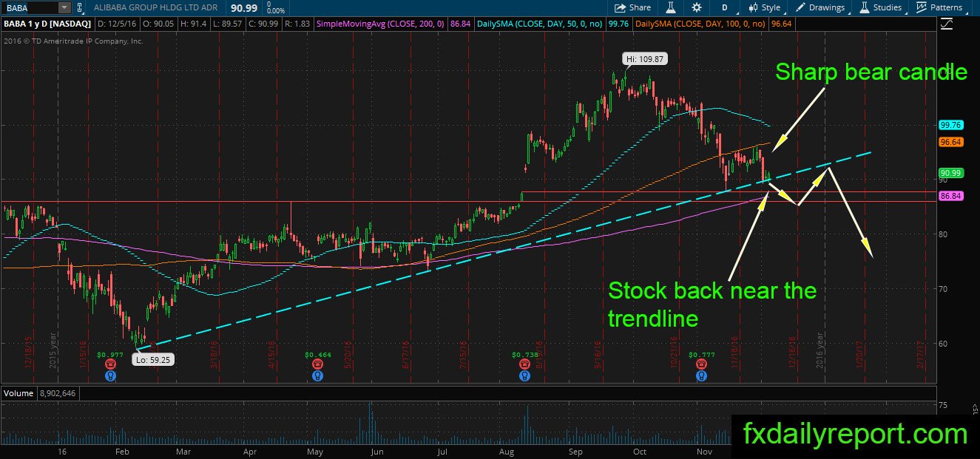Open chart settings gear icon
This screenshot has width=980, height=459.
696,7
